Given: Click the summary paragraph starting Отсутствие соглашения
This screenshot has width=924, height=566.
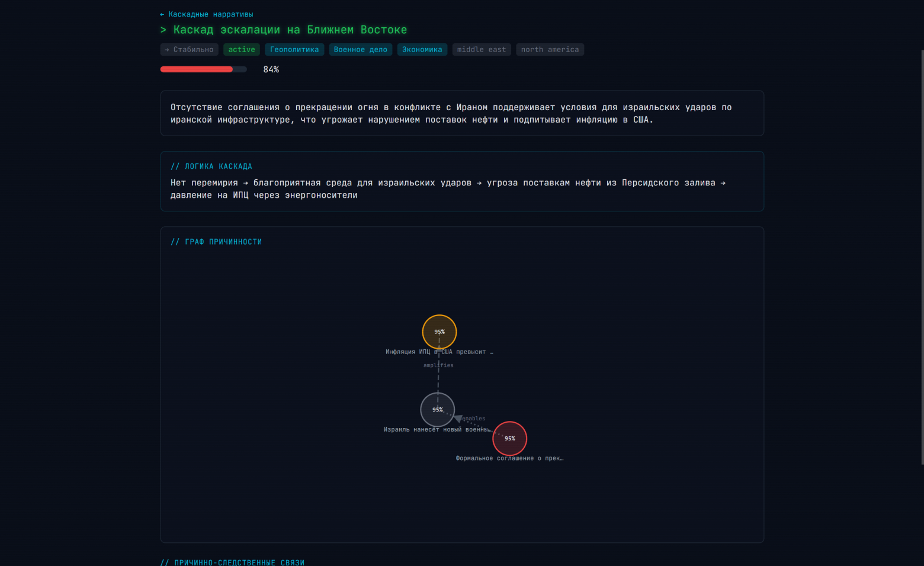Looking at the screenshot, I should click(x=451, y=113).
